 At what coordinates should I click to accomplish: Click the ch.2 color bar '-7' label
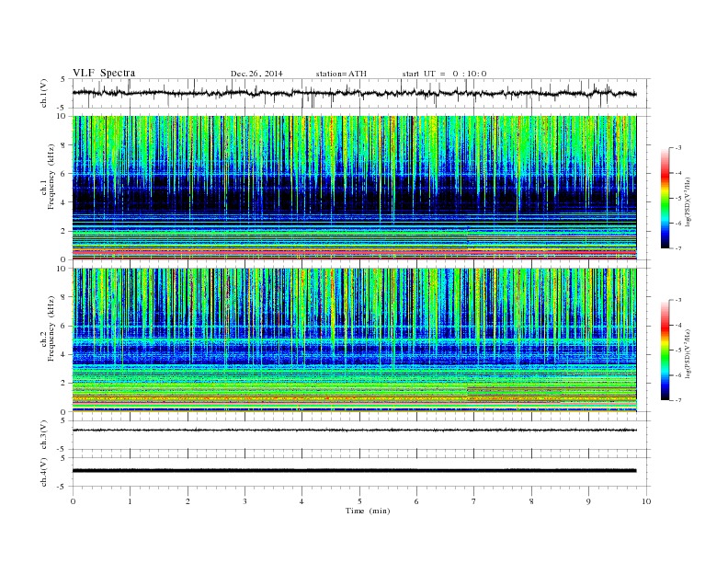click(677, 400)
